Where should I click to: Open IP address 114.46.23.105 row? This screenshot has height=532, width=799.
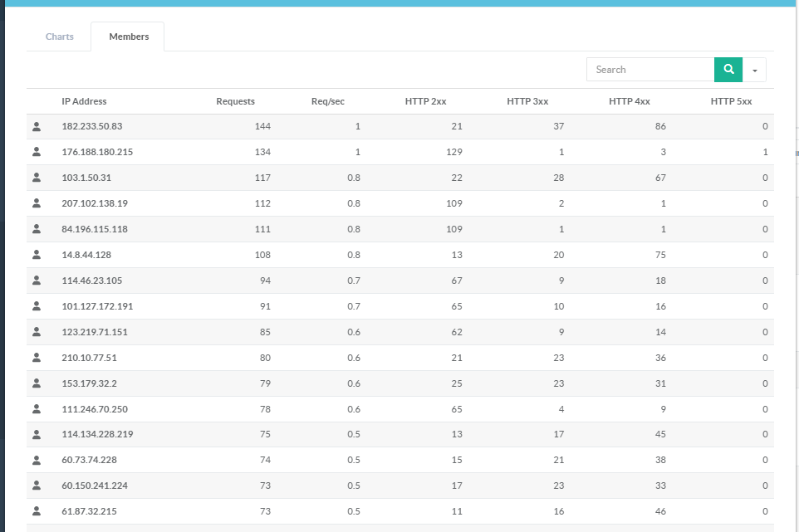[x=92, y=281]
